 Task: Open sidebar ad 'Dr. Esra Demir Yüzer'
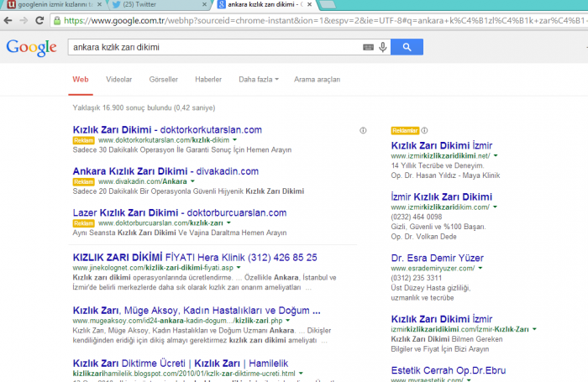tap(438, 258)
